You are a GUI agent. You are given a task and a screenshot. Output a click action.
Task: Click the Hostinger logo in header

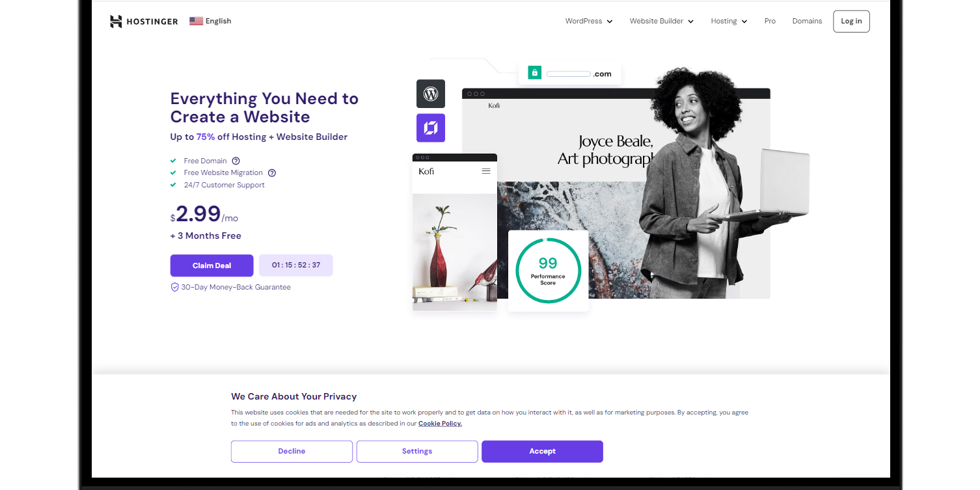click(x=144, y=21)
